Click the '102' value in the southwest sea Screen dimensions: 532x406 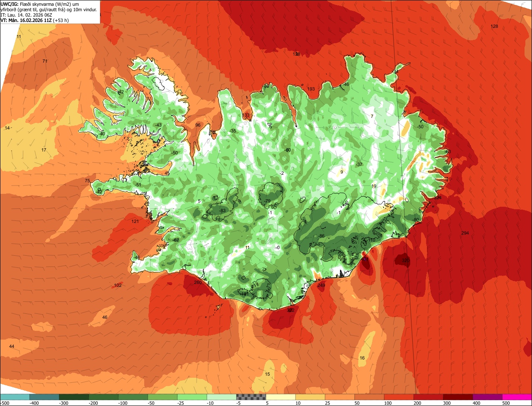coord(118,286)
